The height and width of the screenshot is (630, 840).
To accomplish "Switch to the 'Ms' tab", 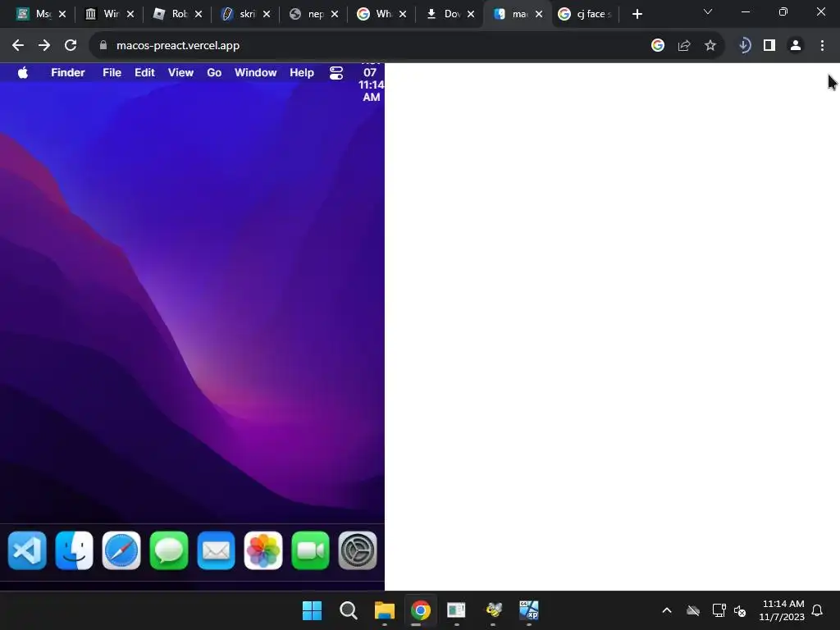I will (35, 14).
